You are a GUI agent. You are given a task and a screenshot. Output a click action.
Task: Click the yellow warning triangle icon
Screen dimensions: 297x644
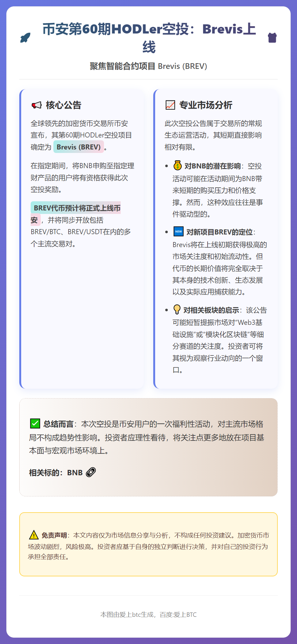pyautogui.click(x=34, y=535)
